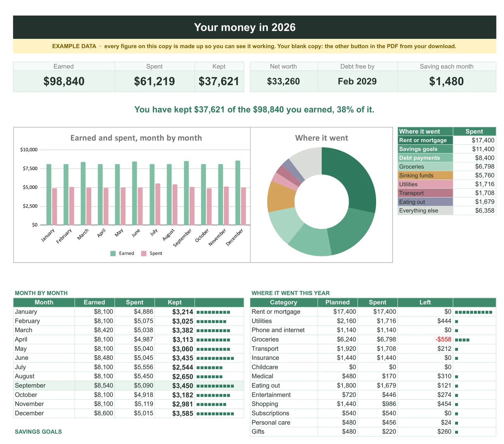Viewport: 504px width, 444px height.
Task: Click the Earned total $98,840
Action: point(64,81)
